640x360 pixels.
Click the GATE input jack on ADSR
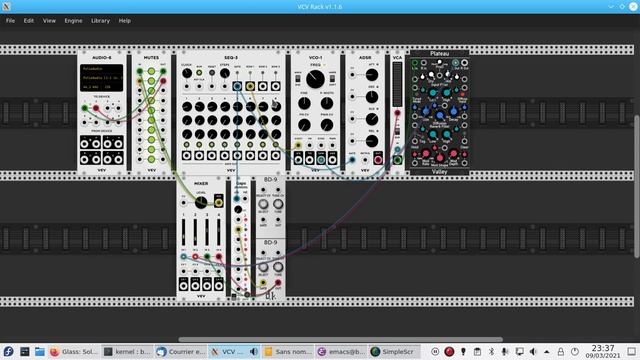coord(352,160)
